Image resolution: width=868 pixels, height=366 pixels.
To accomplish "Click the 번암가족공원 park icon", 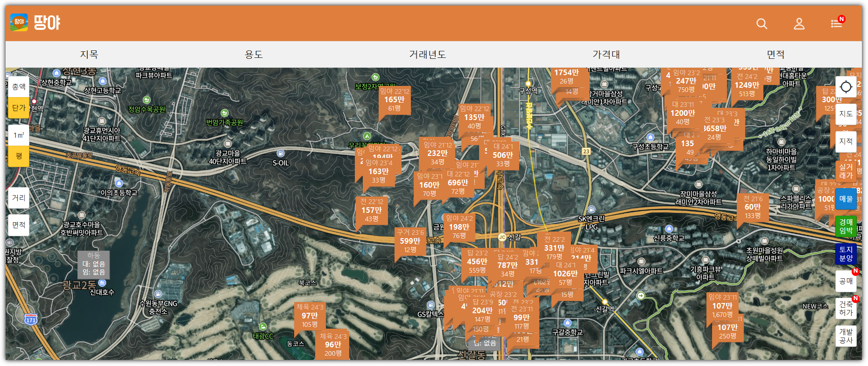I will 225,113.
